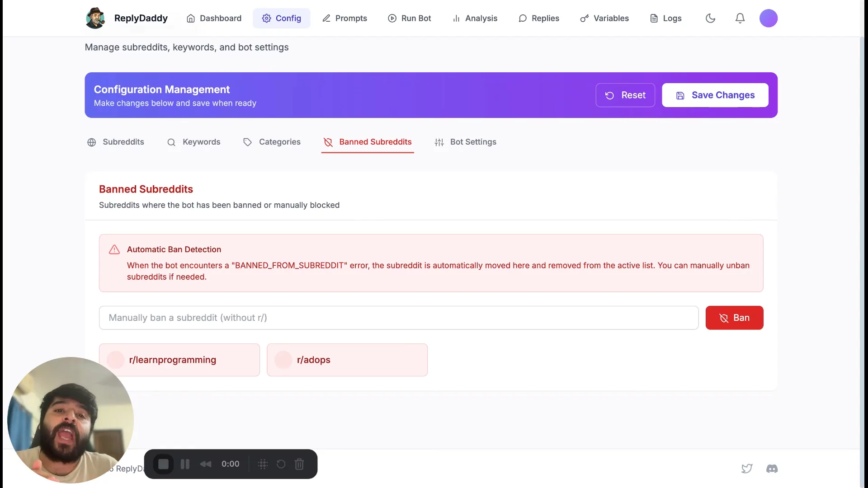Click the unban circle beside r/adops

pyautogui.click(x=283, y=360)
